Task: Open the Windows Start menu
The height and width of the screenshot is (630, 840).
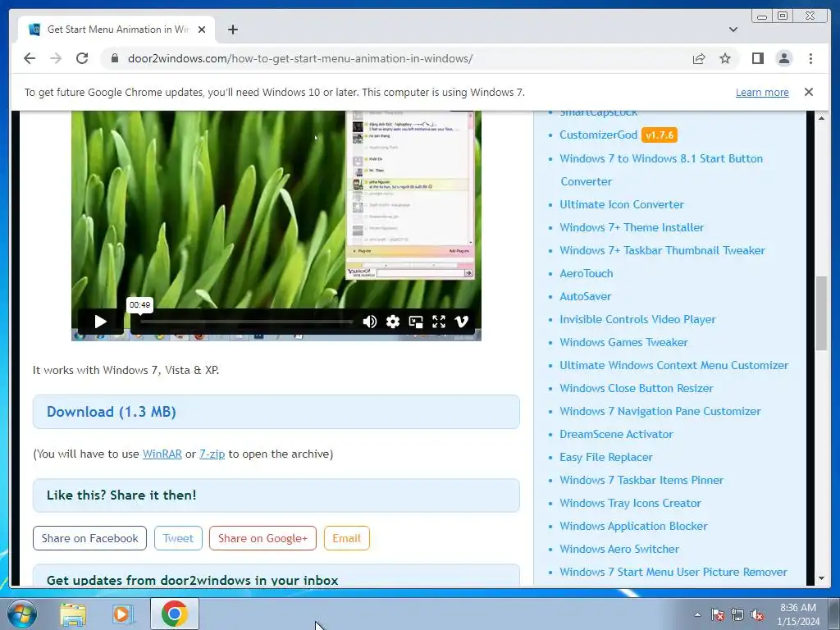Action: pos(22,614)
